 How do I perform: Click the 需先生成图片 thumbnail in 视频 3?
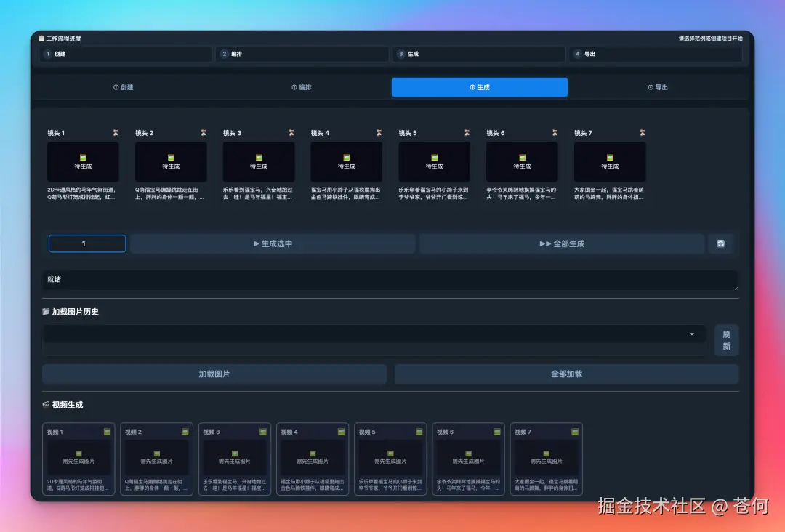[x=234, y=456]
